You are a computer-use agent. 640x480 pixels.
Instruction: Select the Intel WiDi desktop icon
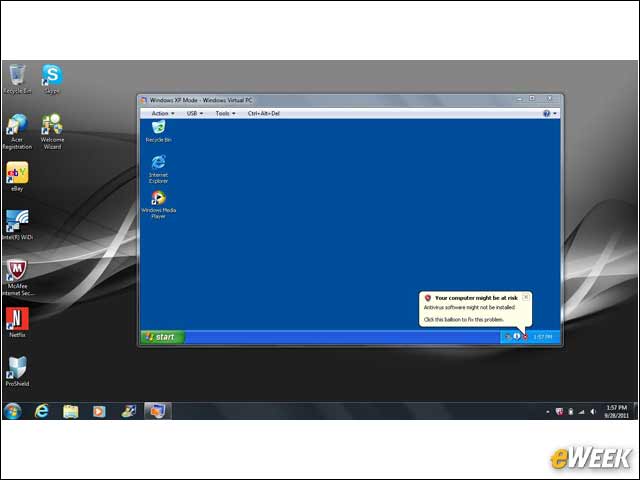tap(17, 225)
